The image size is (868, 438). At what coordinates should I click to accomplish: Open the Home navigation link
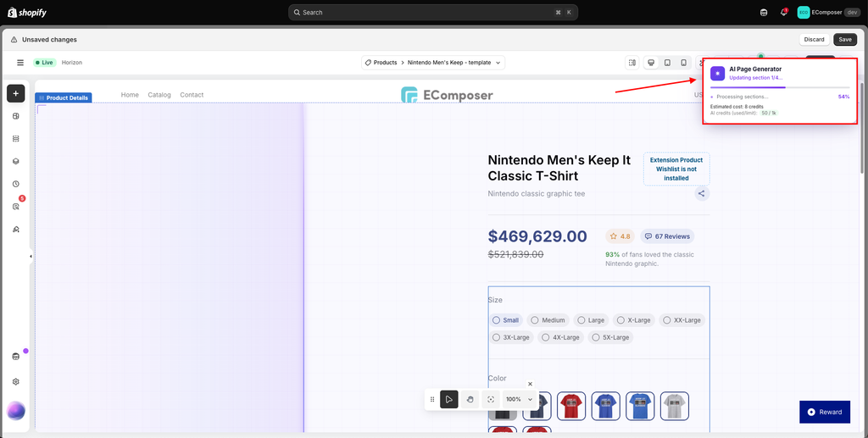click(130, 95)
